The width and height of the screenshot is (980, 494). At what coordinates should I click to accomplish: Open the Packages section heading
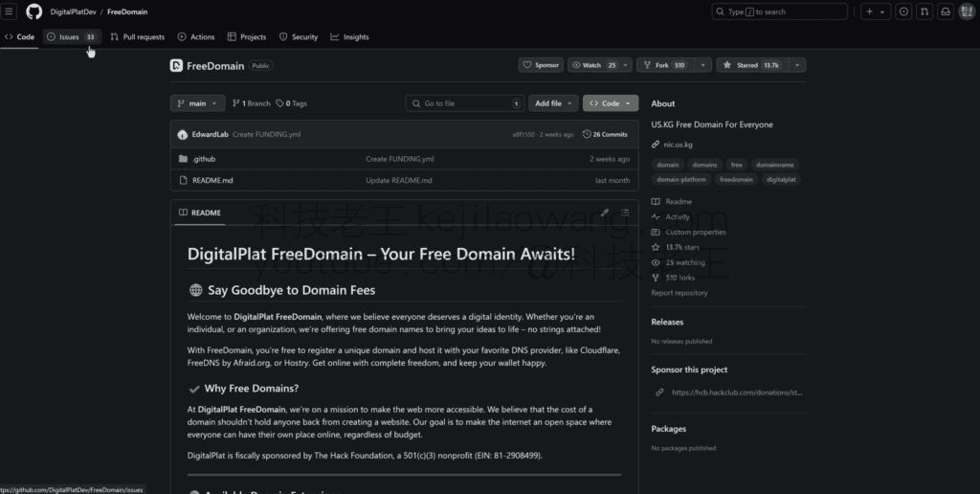[669, 429]
